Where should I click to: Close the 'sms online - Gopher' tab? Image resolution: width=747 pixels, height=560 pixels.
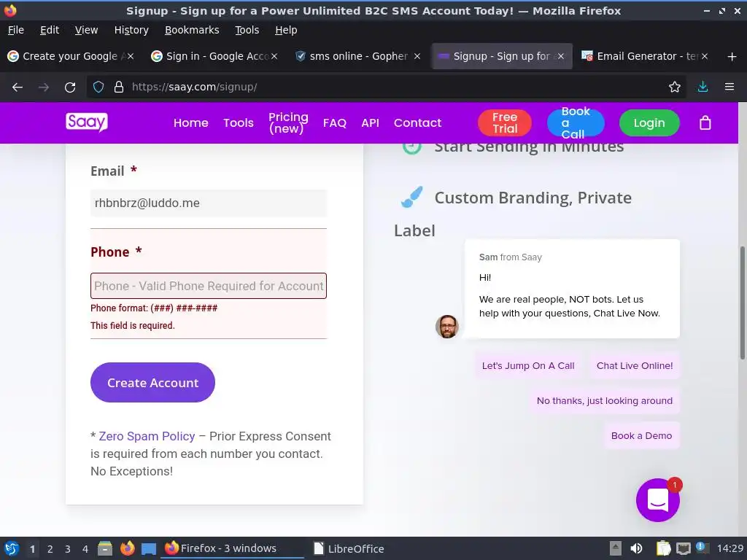tap(417, 56)
